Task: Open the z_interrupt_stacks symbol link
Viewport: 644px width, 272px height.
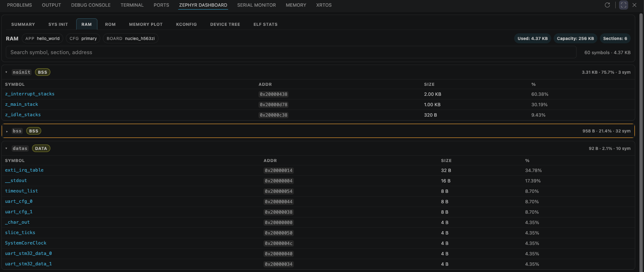Action: (30, 94)
